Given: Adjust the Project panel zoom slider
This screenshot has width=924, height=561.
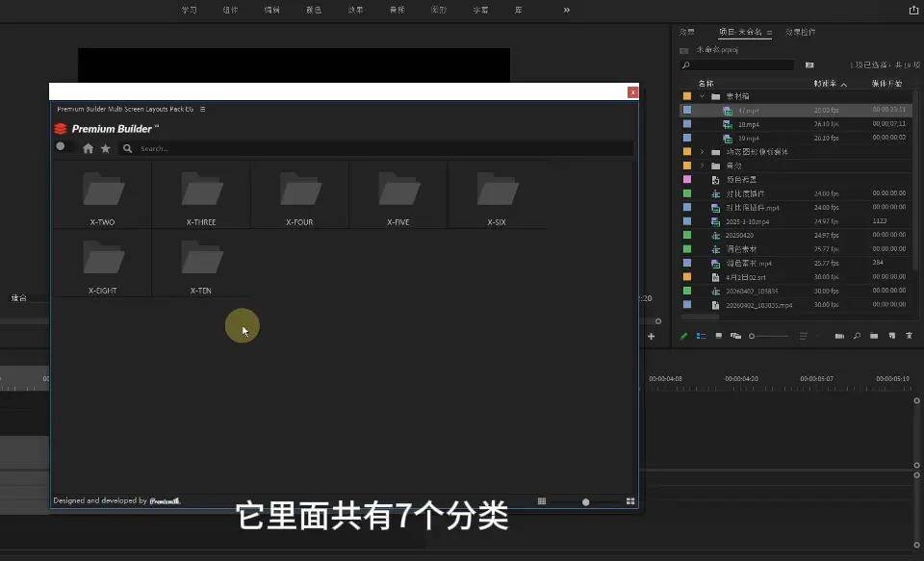Looking at the screenshot, I should pyautogui.click(x=768, y=336).
